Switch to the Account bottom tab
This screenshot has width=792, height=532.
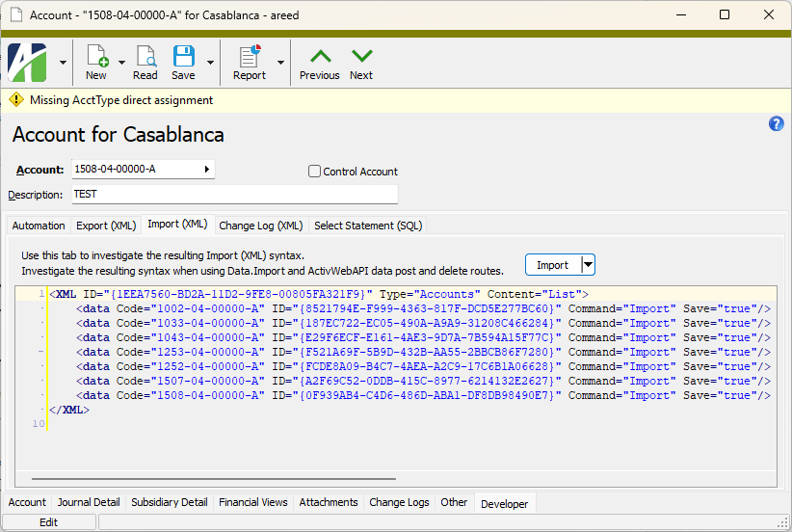pos(27,502)
